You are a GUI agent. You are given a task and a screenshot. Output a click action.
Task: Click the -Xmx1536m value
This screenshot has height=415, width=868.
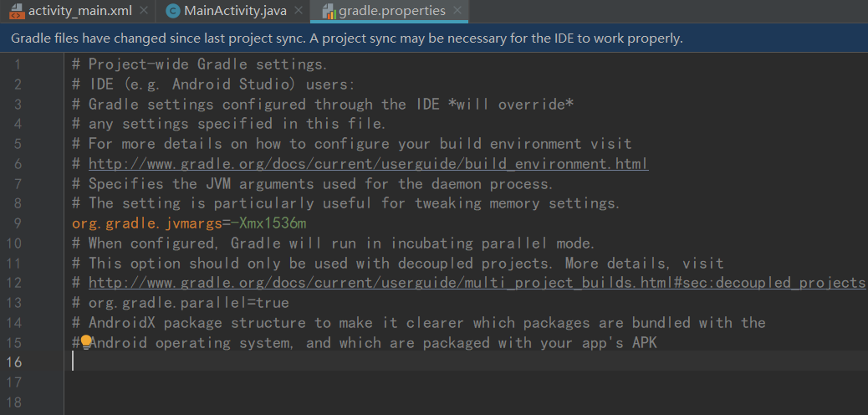[x=268, y=223]
